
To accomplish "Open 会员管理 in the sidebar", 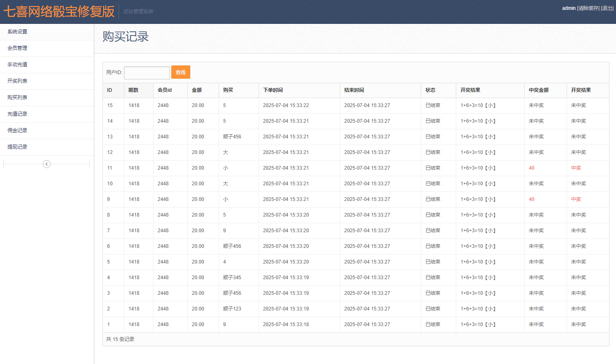I will pyautogui.click(x=17, y=48).
